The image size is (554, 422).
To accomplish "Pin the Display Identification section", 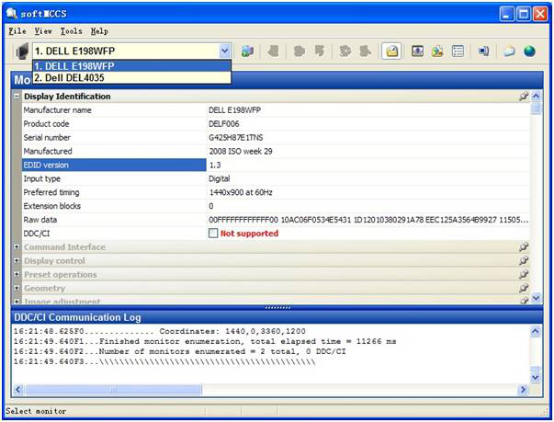I will 523,96.
